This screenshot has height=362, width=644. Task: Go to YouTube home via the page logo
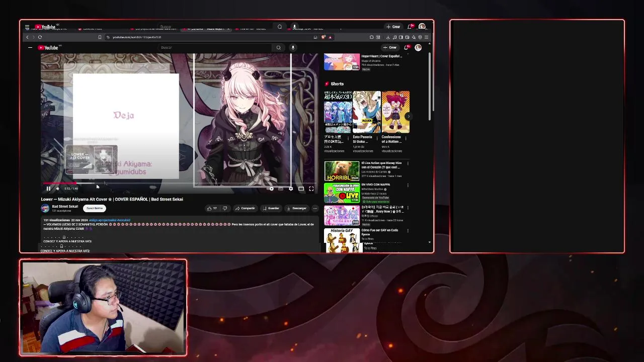coord(49,48)
